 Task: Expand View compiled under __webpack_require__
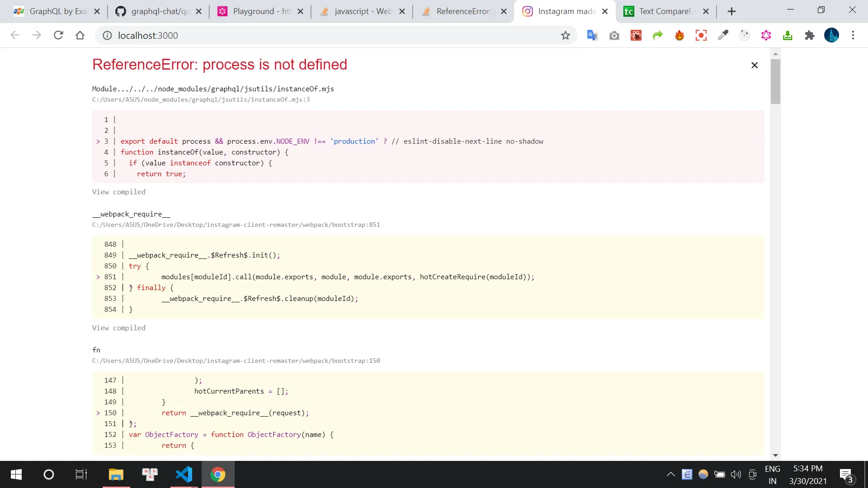click(x=118, y=328)
